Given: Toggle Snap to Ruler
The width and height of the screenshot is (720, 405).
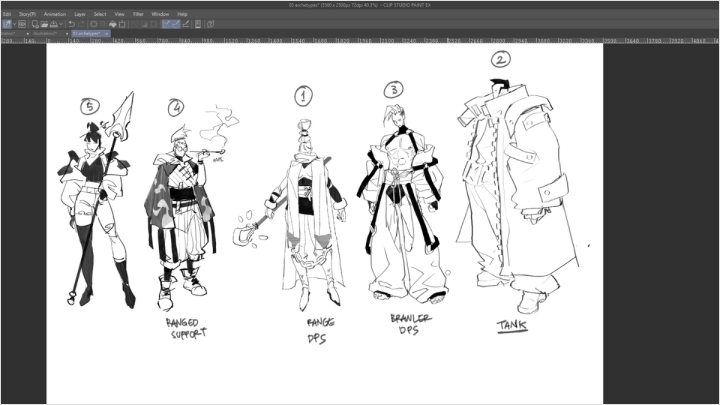Looking at the screenshot, I should [x=166, y=24].
